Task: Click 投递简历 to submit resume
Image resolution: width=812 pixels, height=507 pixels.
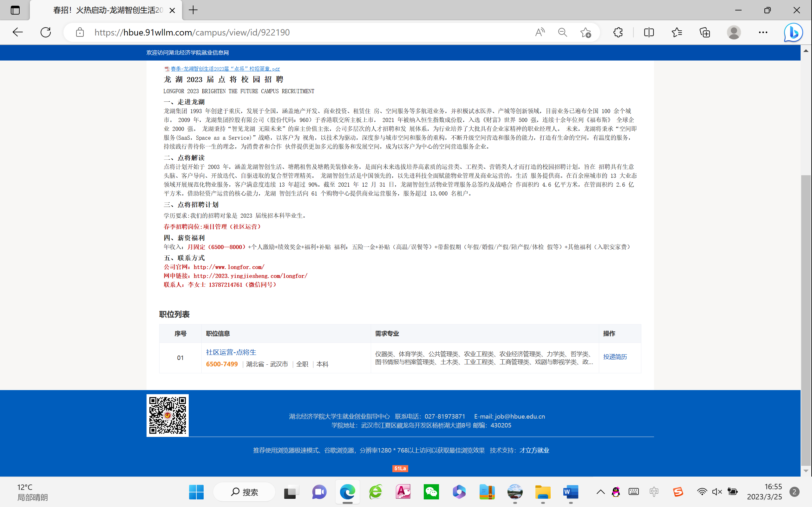Action: [615, 357]
